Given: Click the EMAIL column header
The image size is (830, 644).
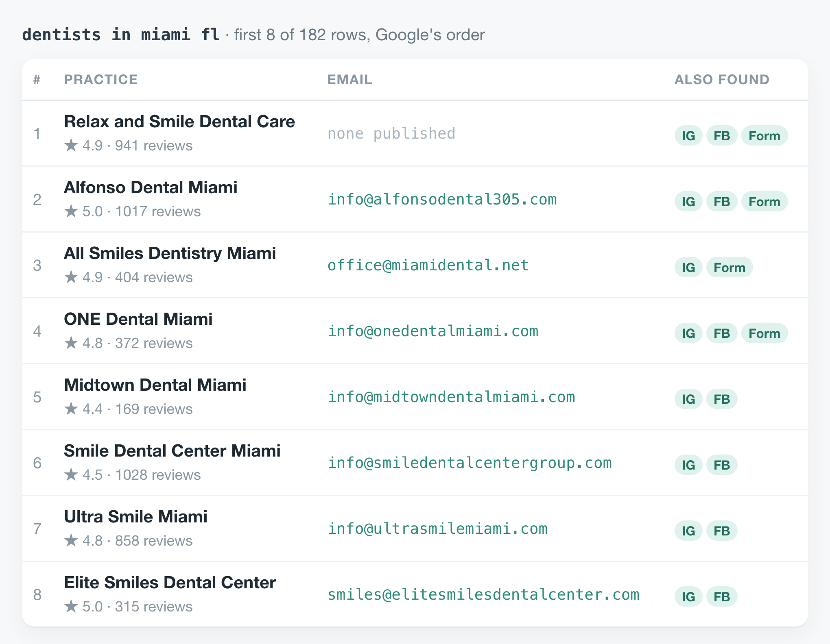Looking at the screenshot, I should (350, 80).
